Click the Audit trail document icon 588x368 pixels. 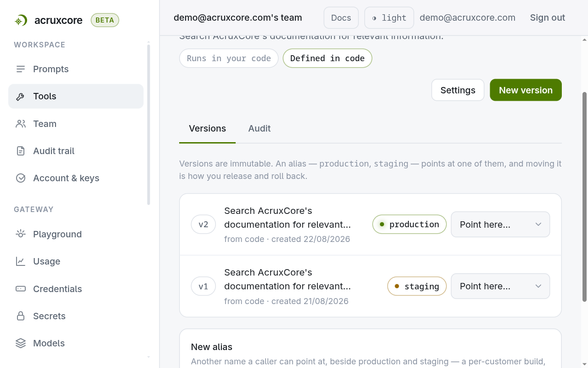click(x=21, y=151)
